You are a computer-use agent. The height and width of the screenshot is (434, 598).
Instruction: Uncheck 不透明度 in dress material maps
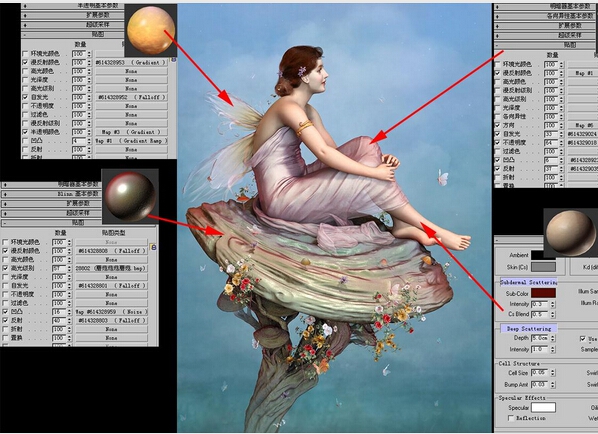click(497, 143)
